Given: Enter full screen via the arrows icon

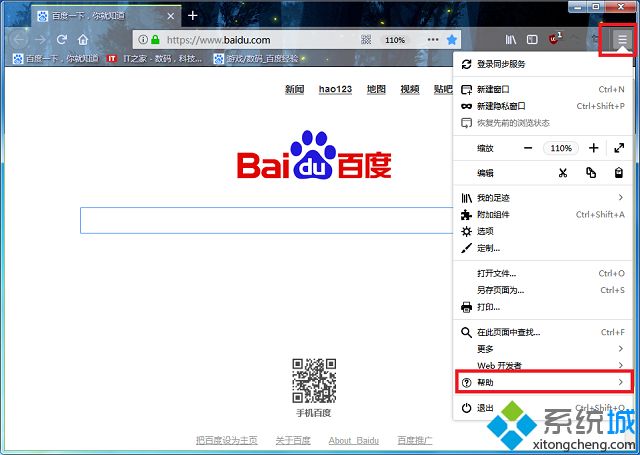Looking at the screenshot, I should tap(619, 148).
